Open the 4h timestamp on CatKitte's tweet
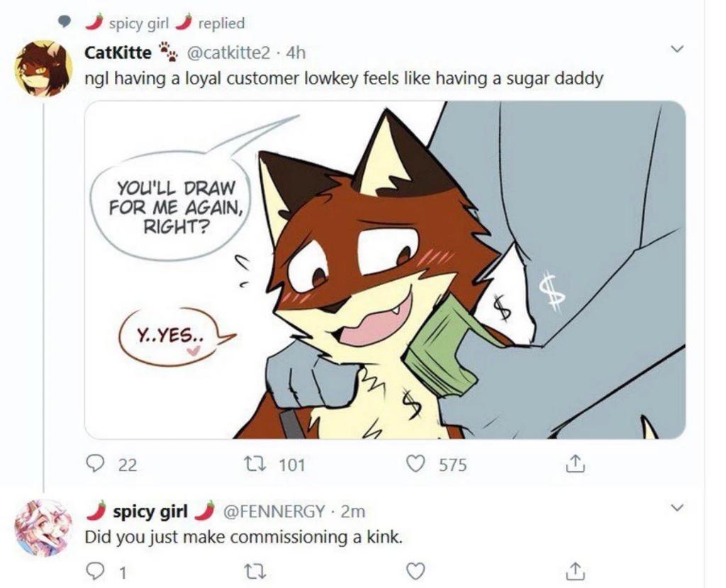Viewport: 726px width, 588px height. (x=296, y=52)
